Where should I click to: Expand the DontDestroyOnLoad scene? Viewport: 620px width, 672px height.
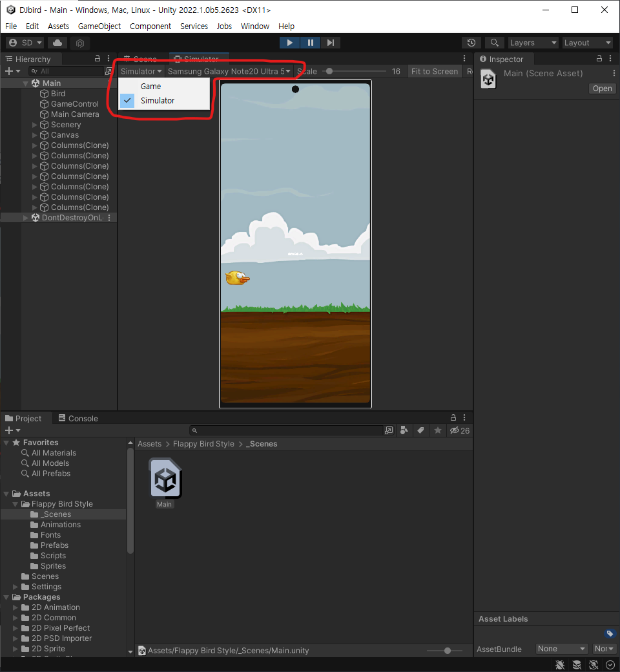25,218
